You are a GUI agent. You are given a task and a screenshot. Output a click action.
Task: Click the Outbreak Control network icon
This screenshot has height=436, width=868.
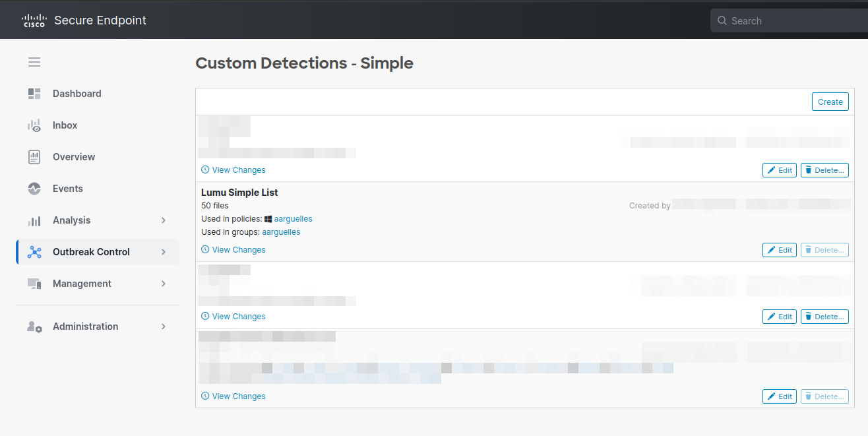pyautogui.click(x=34, y=252)
